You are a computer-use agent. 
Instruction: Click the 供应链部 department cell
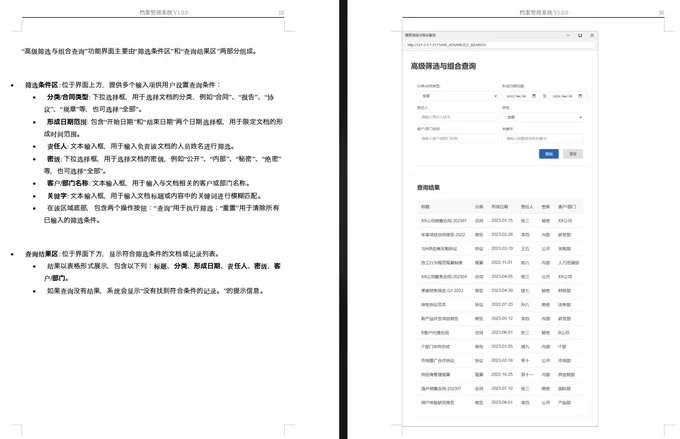pos(566,374)
